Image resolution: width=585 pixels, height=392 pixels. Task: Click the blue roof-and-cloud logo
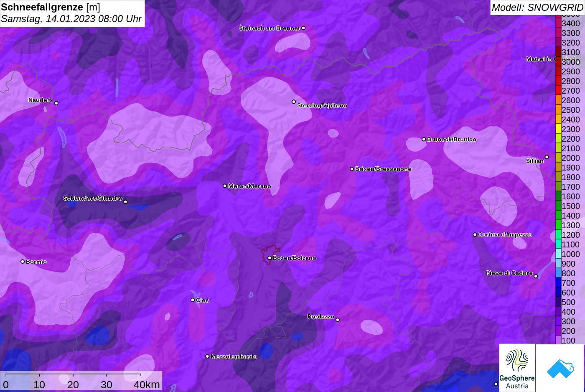(560, 368)
